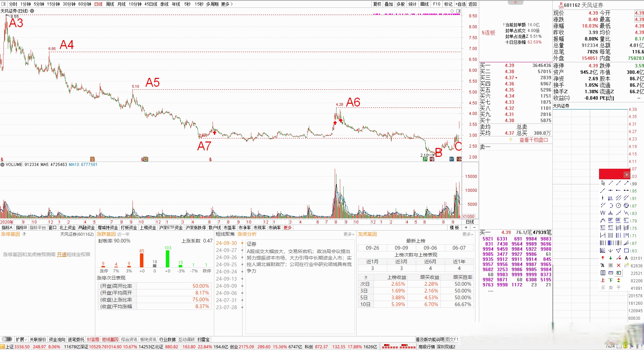Switch to the 周线 weekly period tab
The image size is (644, 350).
[110, 4]
